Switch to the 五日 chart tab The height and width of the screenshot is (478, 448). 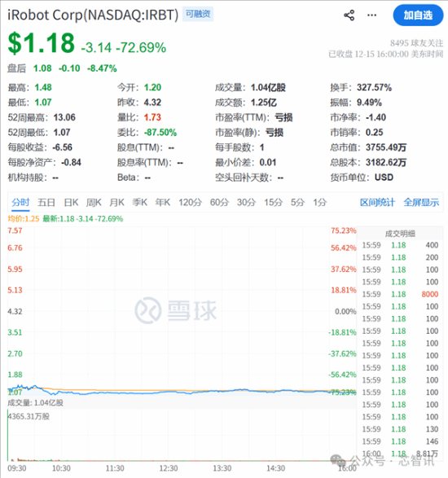coord(46,203)
